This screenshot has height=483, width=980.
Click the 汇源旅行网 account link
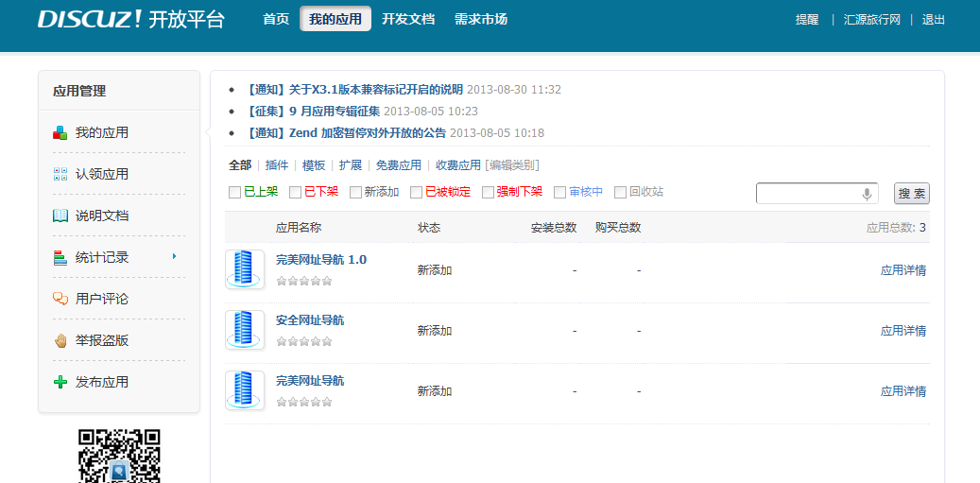(x=872, y=19)
